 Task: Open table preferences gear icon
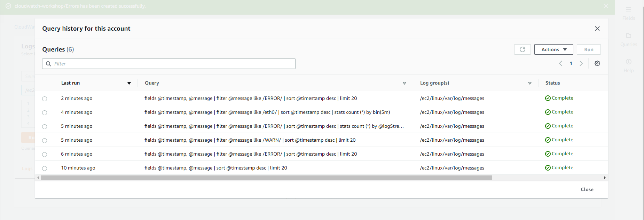597,63
